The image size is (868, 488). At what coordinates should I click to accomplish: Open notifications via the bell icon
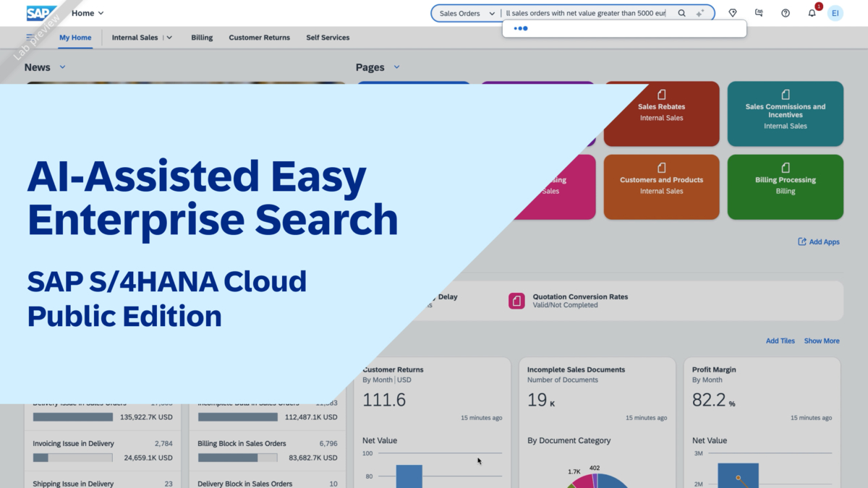point(811,13)
